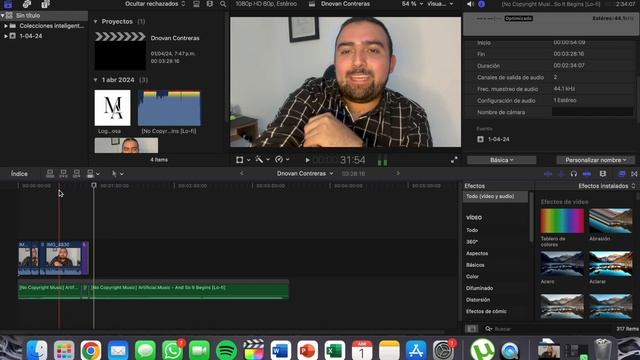Play the viewer with the play button

tap(307, 160)
